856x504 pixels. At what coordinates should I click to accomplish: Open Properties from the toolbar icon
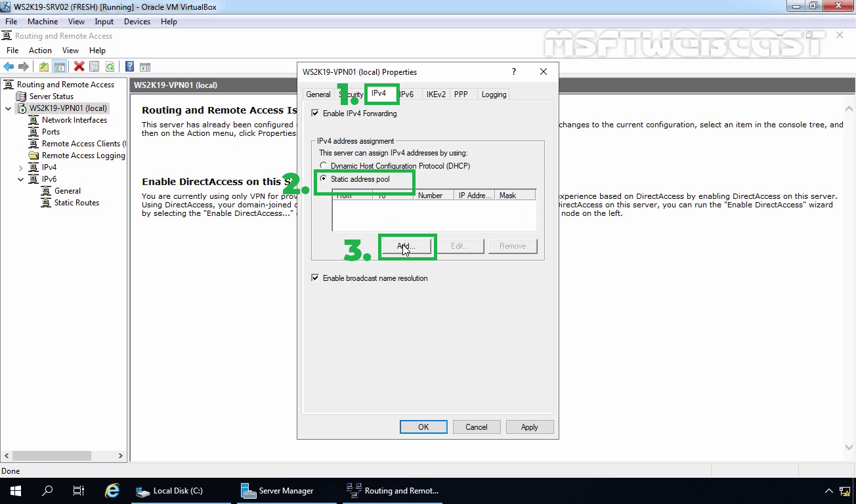[95, 66]
